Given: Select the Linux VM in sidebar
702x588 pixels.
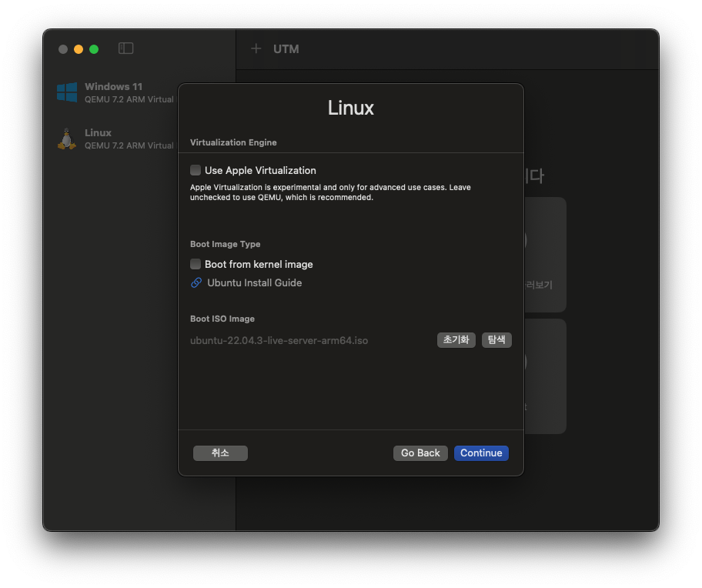Looking at the screenshot, I should pyautogui.click(x=115, y=139).
